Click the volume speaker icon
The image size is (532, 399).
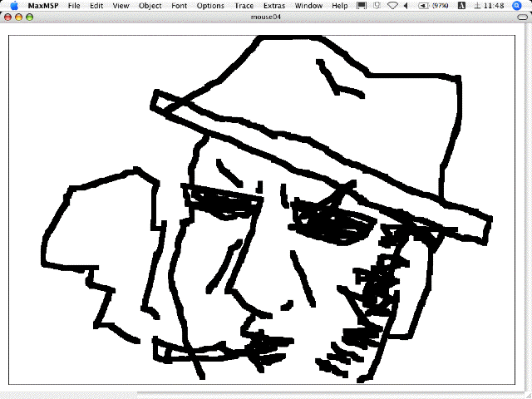coord(406,6)
